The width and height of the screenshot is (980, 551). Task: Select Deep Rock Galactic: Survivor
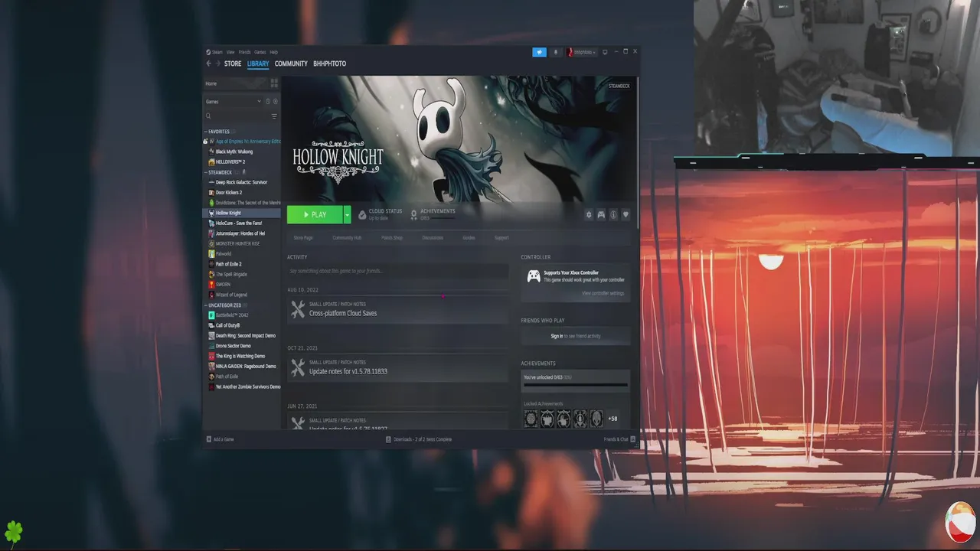point(241,182)
